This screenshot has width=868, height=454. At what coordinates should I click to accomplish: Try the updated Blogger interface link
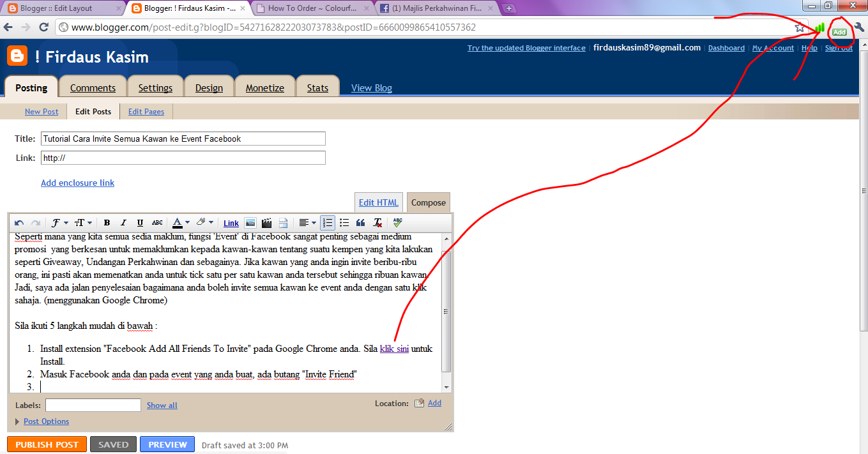(526, 48)
